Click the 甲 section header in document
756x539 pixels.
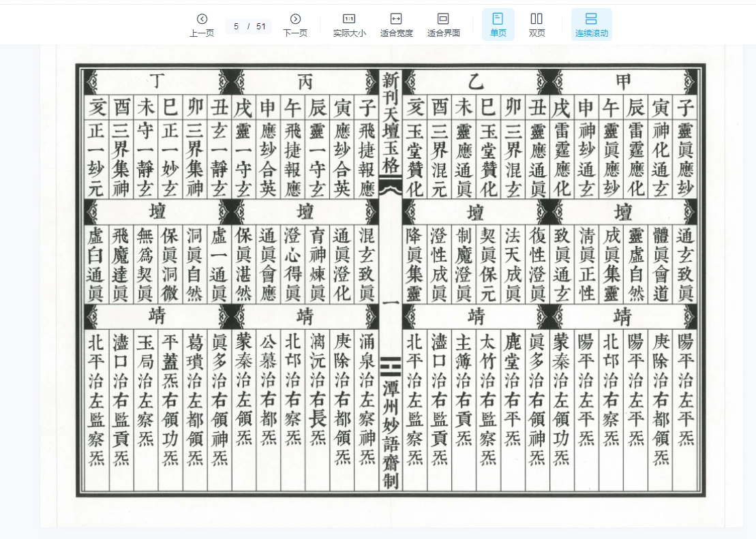click(x=623, y=82)
